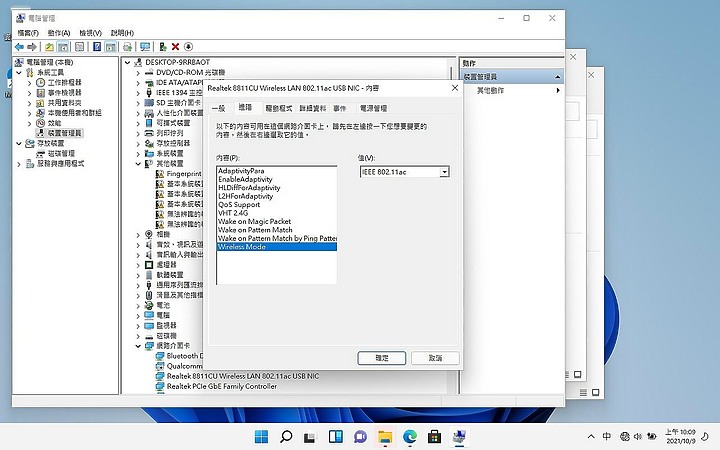
Task: Open 其他動作 submenu in Actions pane
Action: 513,90
